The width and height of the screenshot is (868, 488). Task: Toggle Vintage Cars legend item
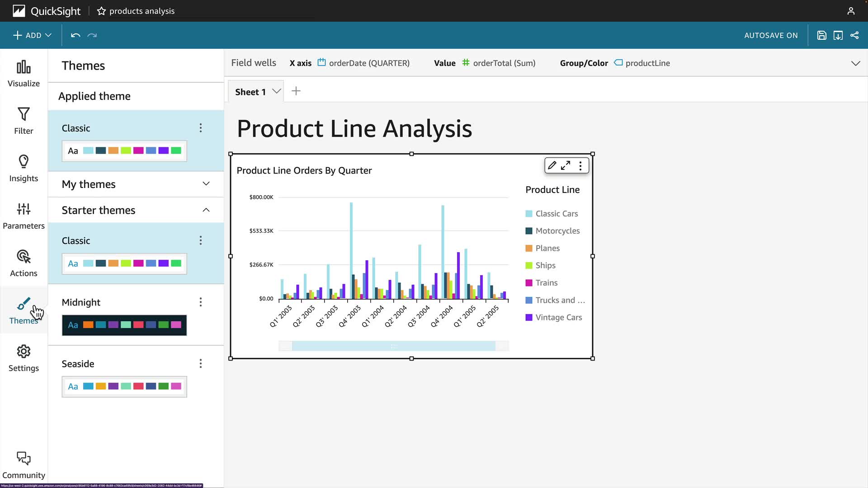tap(558, 318)
